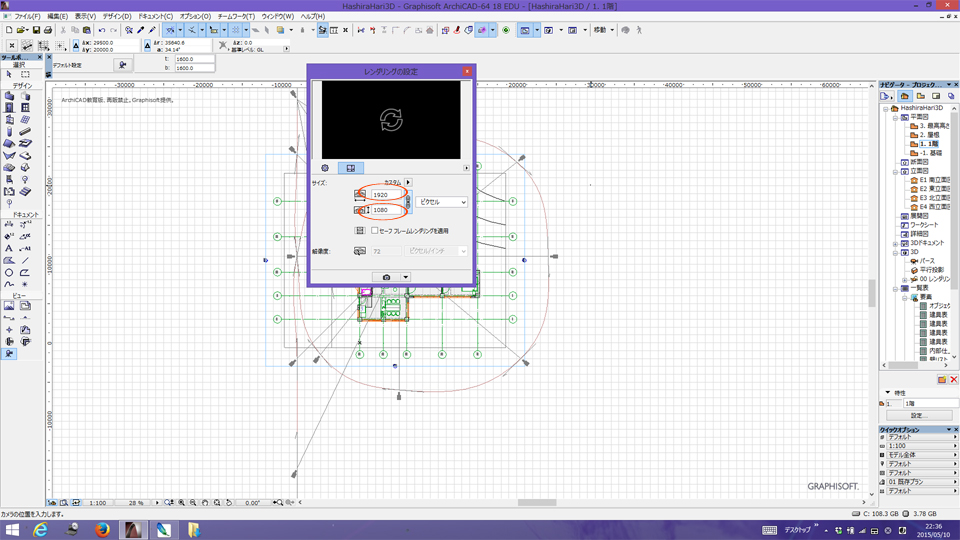Click the Undo toolbar icon

tap(102, 30)
